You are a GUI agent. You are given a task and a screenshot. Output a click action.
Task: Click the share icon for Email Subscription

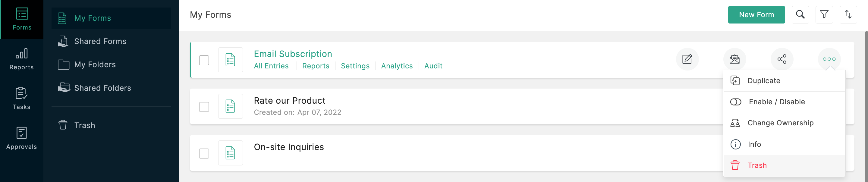(782, 59)
